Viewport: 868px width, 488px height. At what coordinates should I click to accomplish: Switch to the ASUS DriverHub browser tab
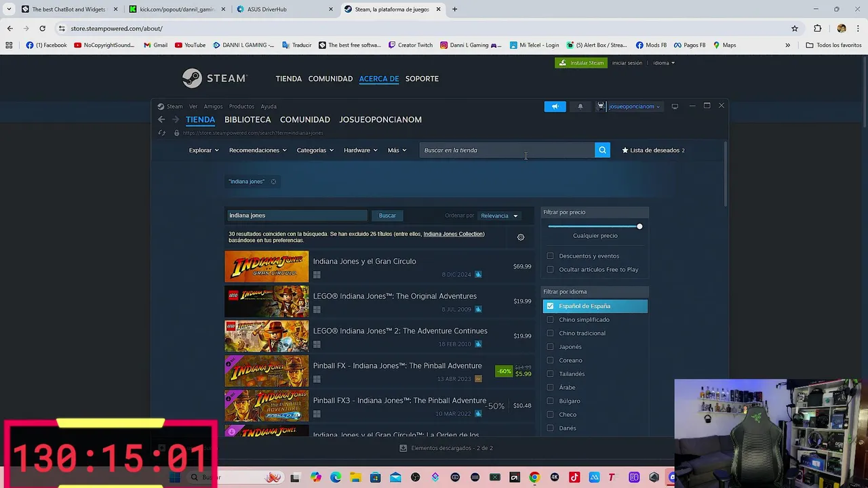point(285,9)
